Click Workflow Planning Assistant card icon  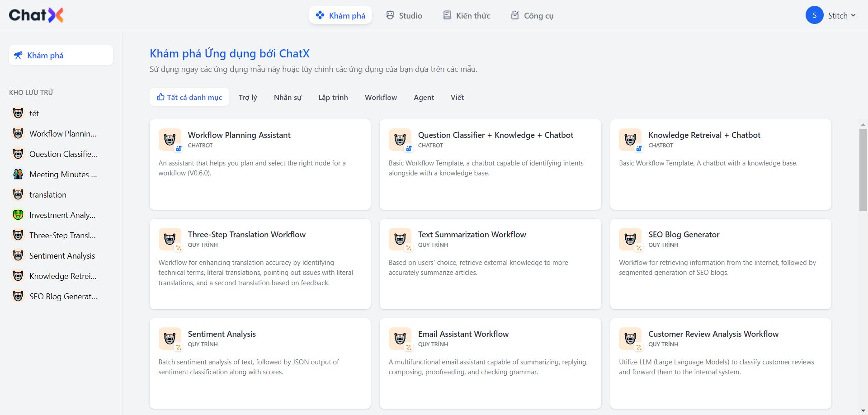[x=170, y=140]
